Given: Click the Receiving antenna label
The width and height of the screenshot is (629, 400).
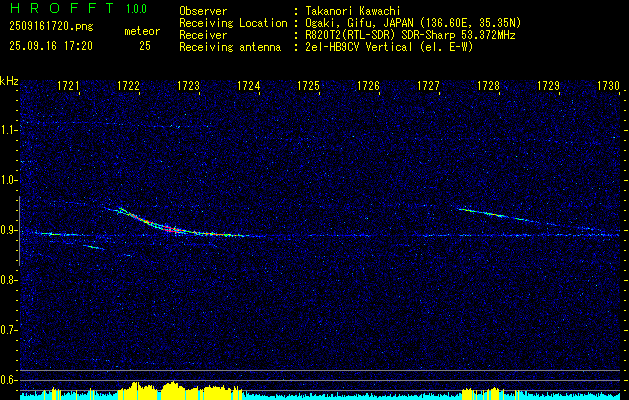Looking at the screenshot, I should click(x=230, y=47).
